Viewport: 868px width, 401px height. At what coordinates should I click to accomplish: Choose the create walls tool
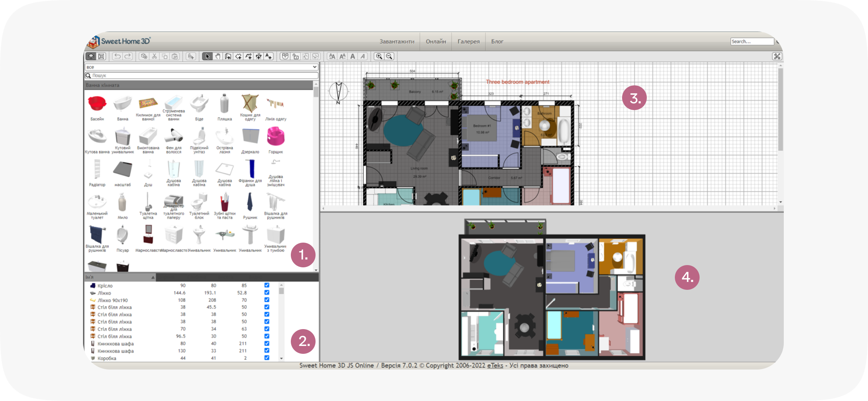click(228, 57)
